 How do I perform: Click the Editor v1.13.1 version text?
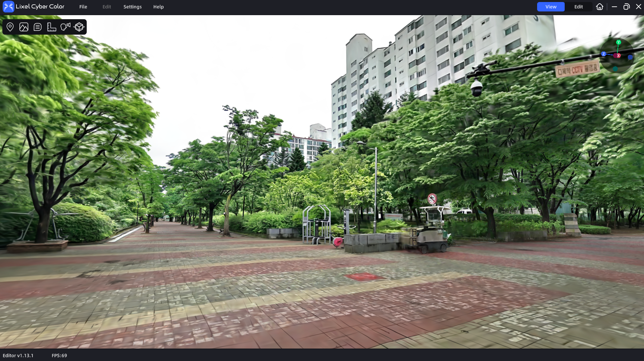tap(18, 355)
